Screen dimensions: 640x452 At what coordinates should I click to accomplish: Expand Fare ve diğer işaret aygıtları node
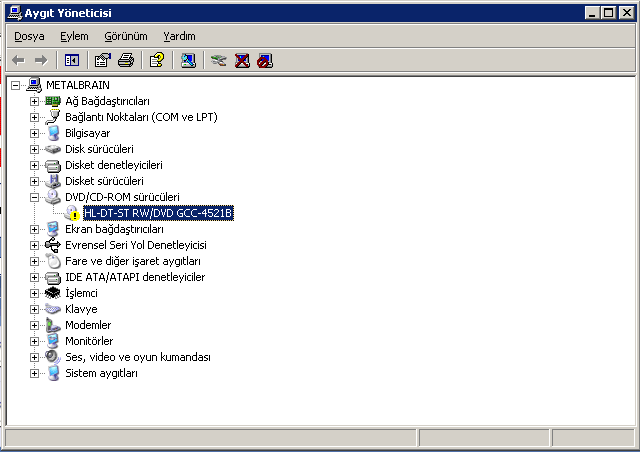pyautogui.click(x=34, y=261)
